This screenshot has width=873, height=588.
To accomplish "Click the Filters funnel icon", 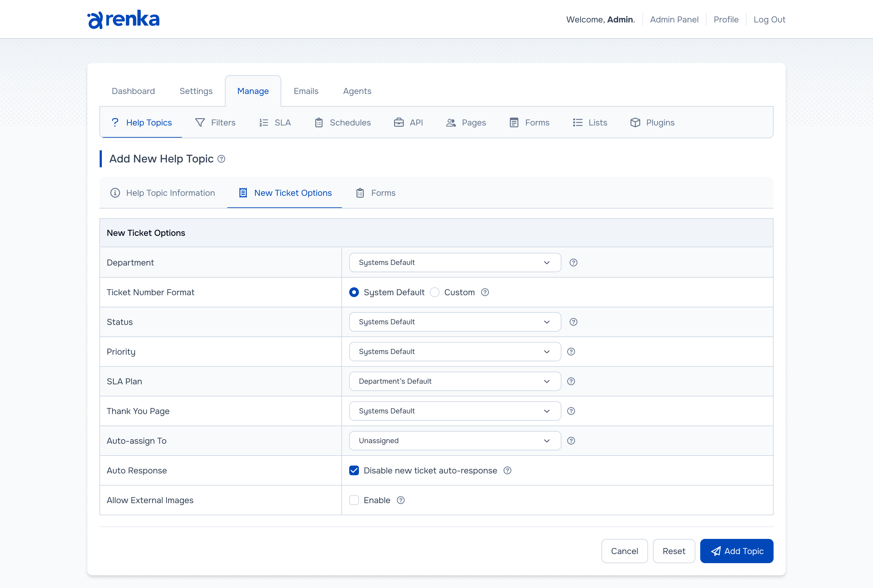I will pos(200,123).
